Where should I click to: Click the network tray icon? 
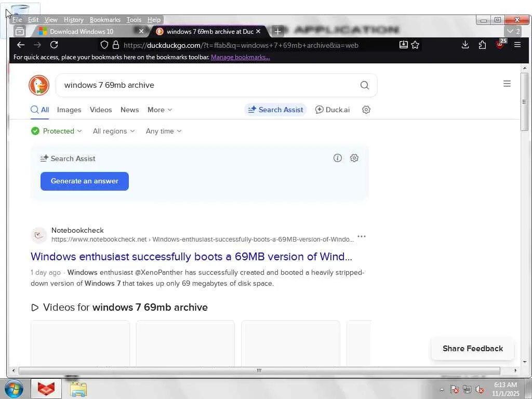(467, 389)
